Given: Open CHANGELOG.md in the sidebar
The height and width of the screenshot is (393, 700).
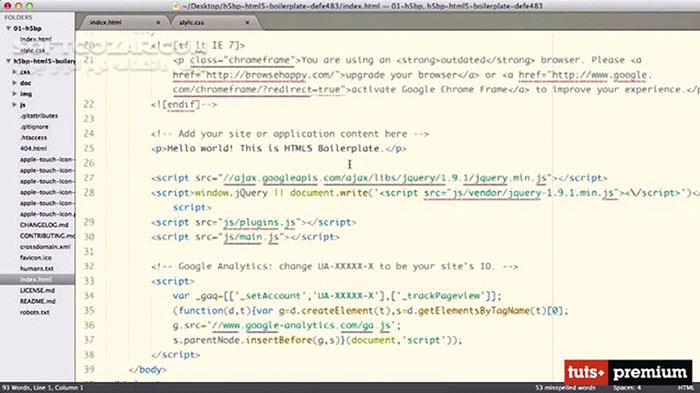Looking at the screenshot, I should (x=44, y=225).
